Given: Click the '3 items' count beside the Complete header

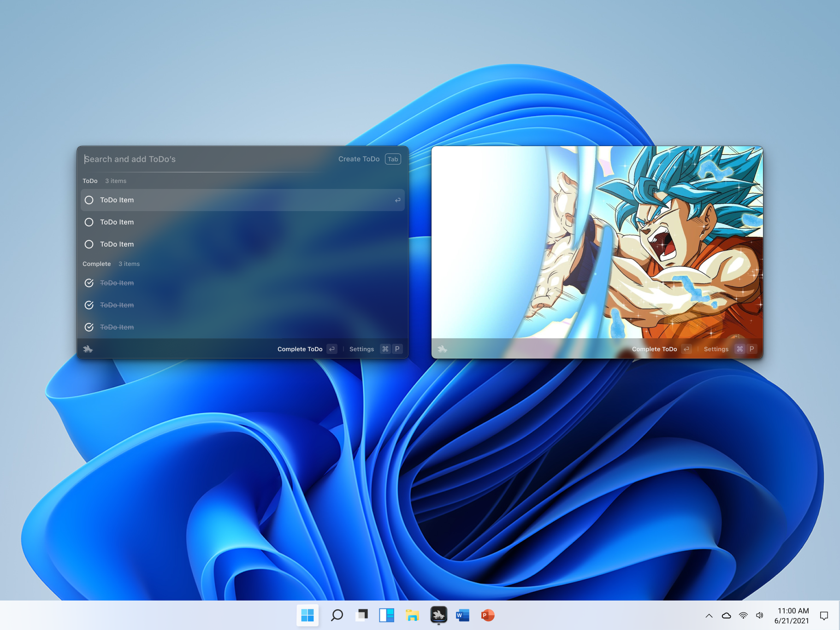Looking at the screenshot, I should point(129,264).
